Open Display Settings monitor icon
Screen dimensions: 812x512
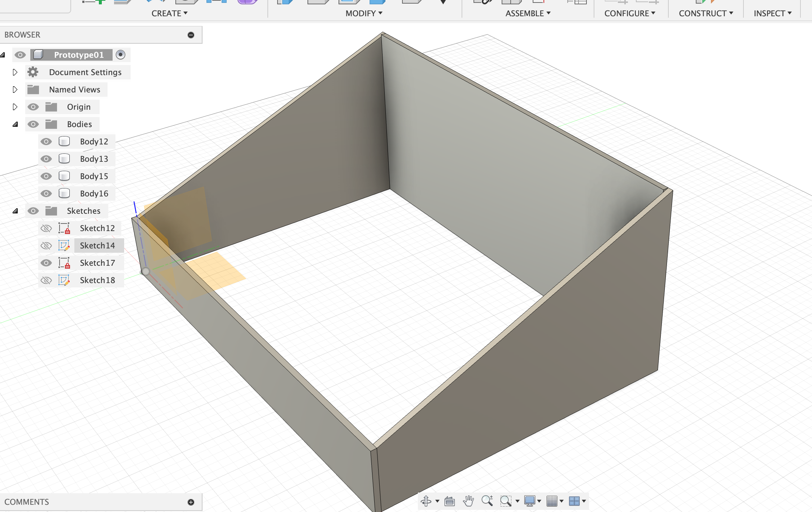pos(529,501)
